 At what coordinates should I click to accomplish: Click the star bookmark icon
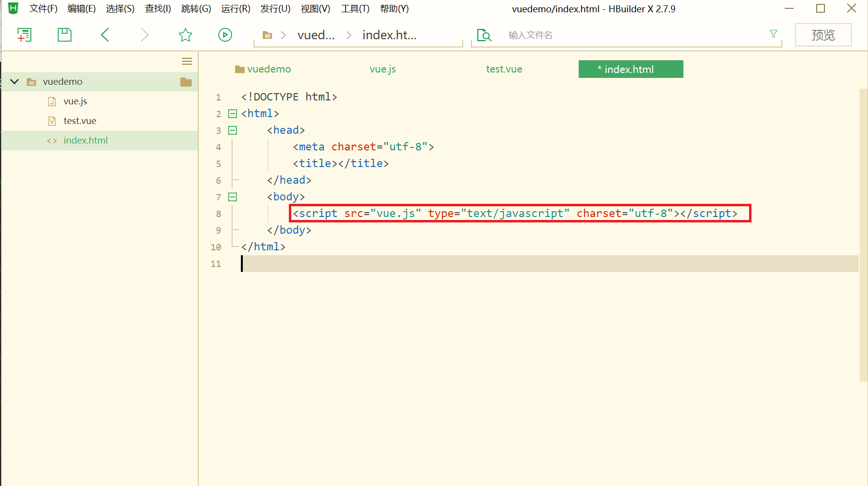(x=185, y=34)
